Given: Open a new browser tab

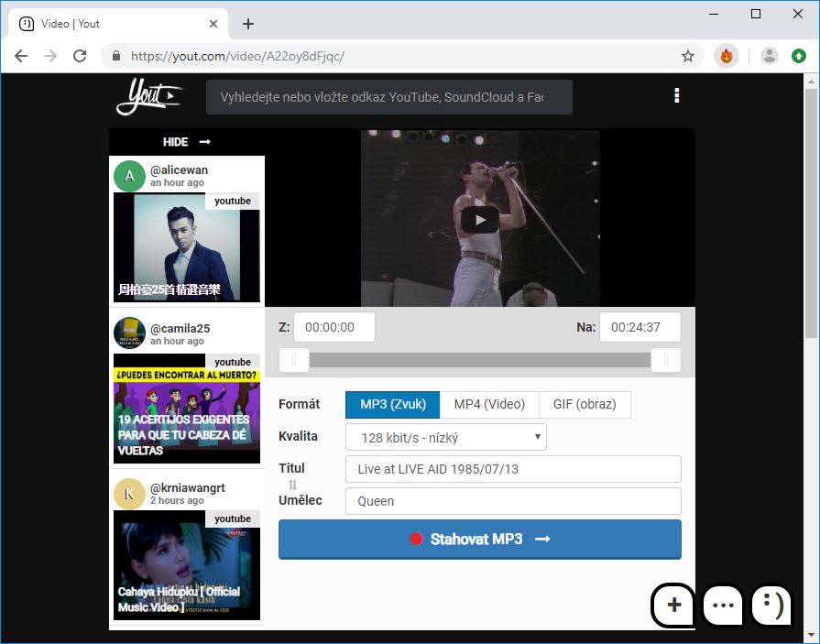Looking at the screenshot, I should tap(248, 24).
